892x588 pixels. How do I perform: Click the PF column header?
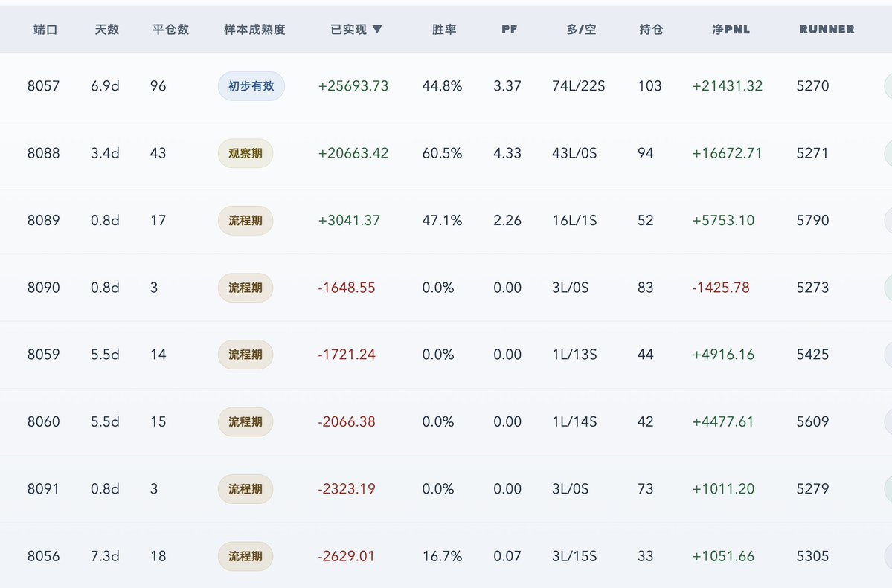510,30
